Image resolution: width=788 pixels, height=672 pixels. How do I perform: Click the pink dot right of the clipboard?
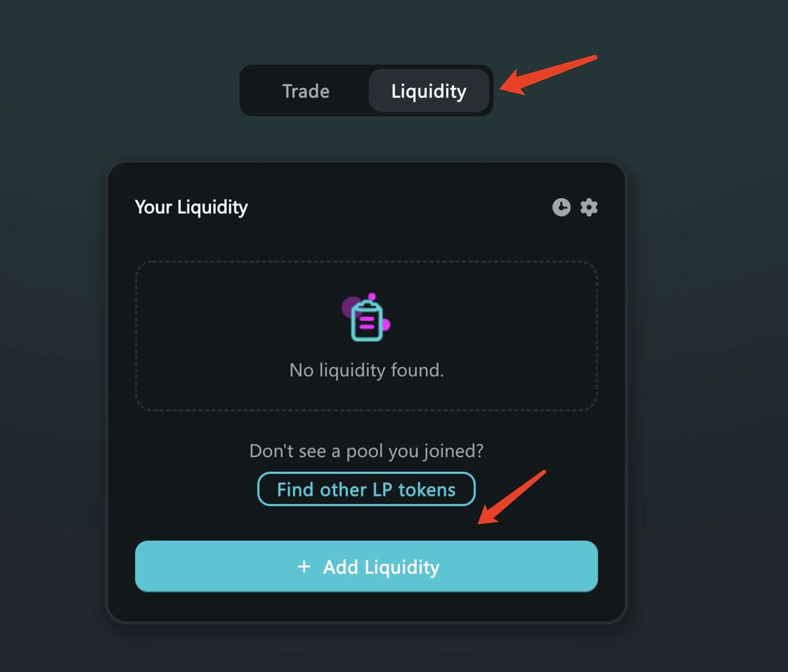(x=386, y=325)
